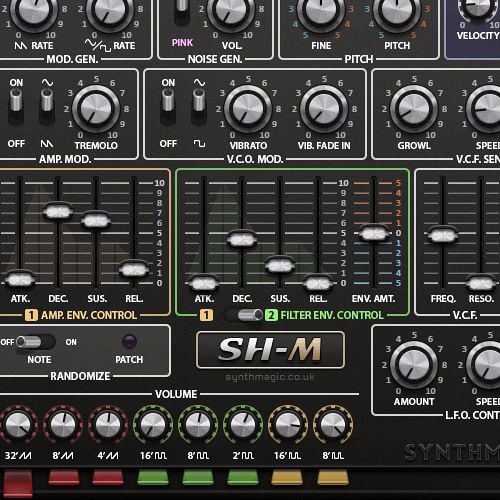Click the 8' sawtooth volume knob
Screen dimensions: 500x500
(x=63, y=425)
